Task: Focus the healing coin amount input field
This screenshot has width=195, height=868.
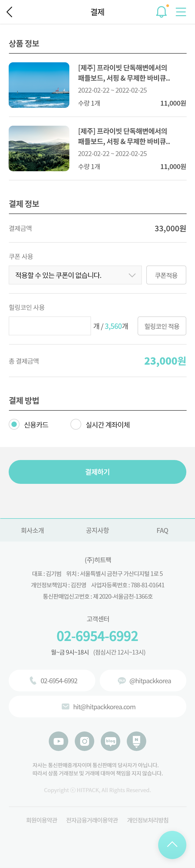Action: click(50, 326)
